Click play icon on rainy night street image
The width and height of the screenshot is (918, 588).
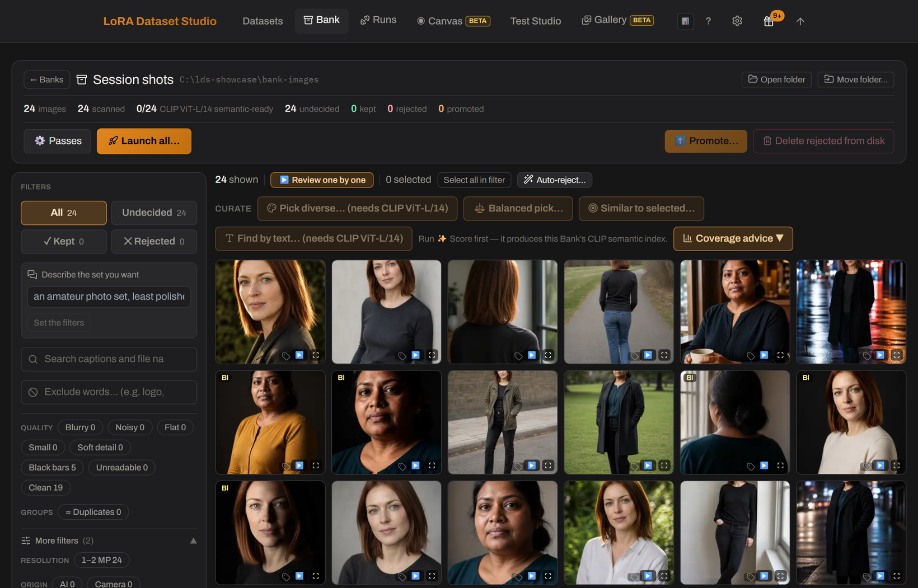tap(880, 355)
